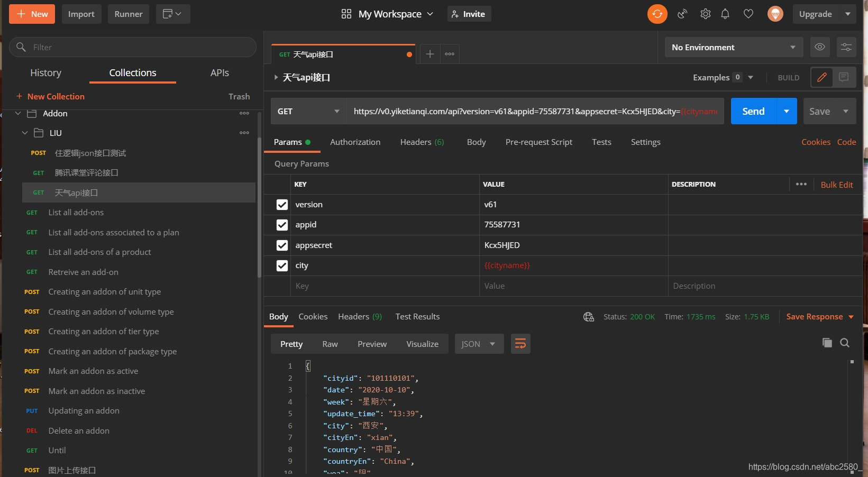Open the Upgrade dropdown arrow

(x=848, y=14)
